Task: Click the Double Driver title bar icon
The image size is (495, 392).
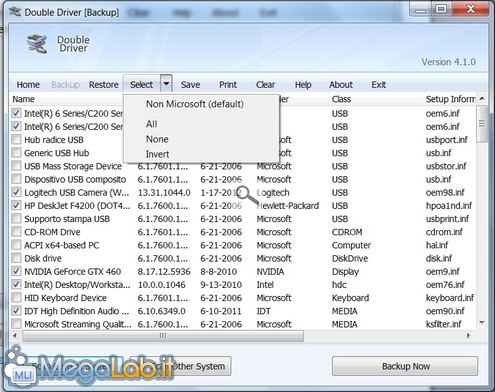Action: tap(15, 12)
